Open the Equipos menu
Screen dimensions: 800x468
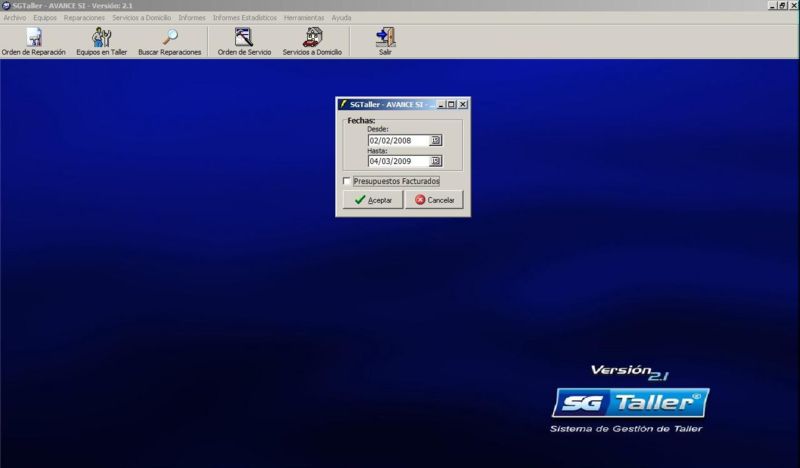[x=45, y=18]
